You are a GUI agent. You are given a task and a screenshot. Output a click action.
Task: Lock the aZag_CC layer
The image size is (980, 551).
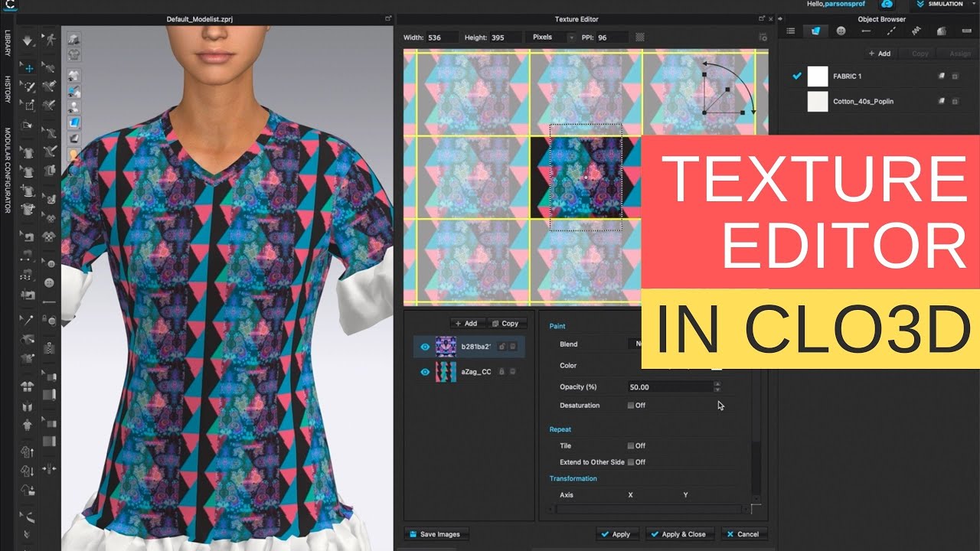pos(501,372)
